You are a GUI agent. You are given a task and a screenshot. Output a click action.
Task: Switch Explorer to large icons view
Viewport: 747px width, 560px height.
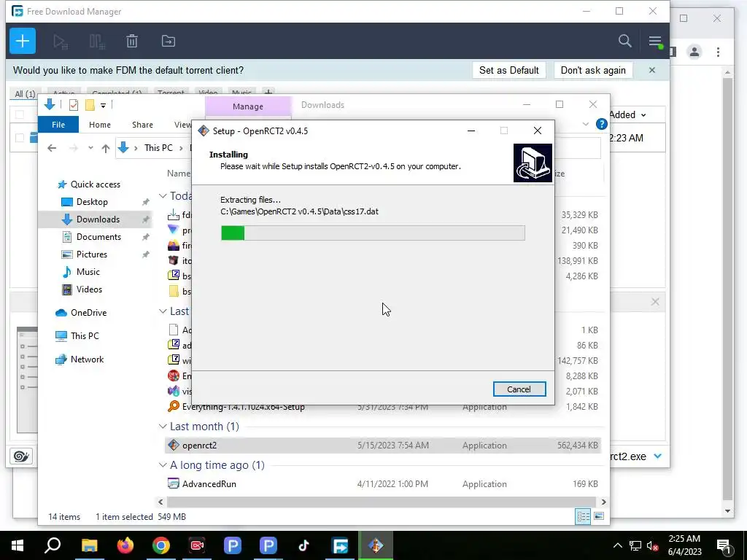point(599,517)
